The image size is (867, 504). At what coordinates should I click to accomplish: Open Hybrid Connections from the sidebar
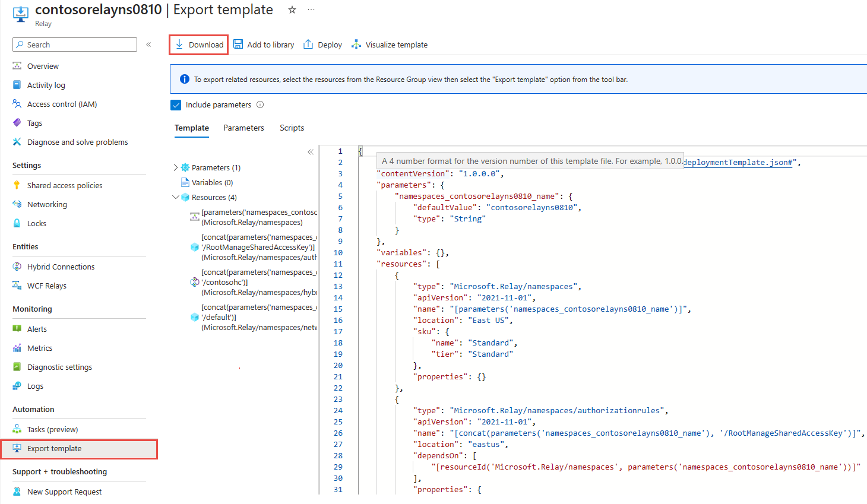tap(61, 267)
